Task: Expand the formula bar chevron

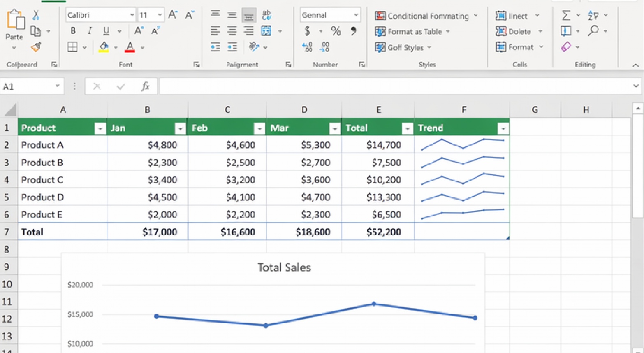Action: click(x=636, y=86)
